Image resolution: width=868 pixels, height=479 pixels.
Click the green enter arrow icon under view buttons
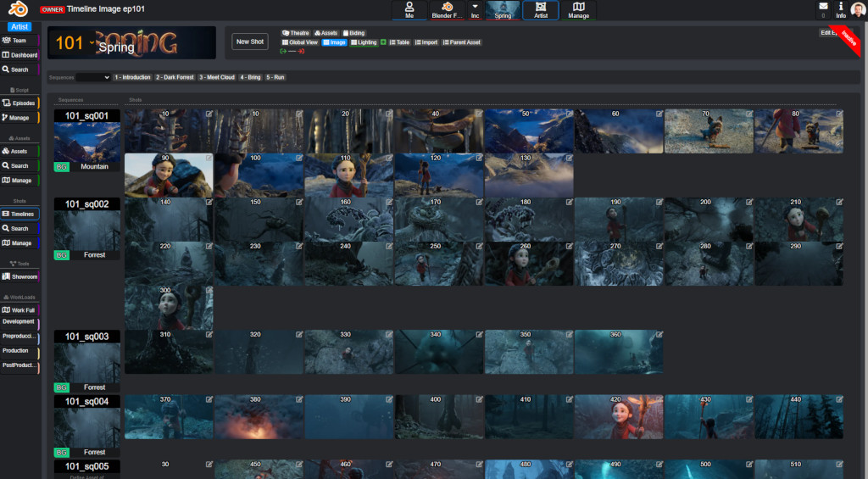[x=283, y=51]
